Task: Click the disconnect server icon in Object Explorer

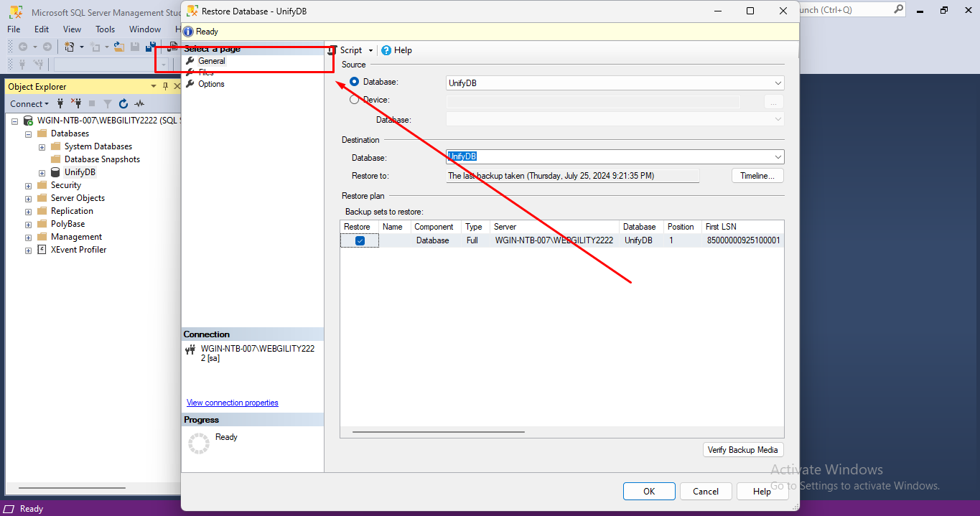Action: [x=75, y=104]
